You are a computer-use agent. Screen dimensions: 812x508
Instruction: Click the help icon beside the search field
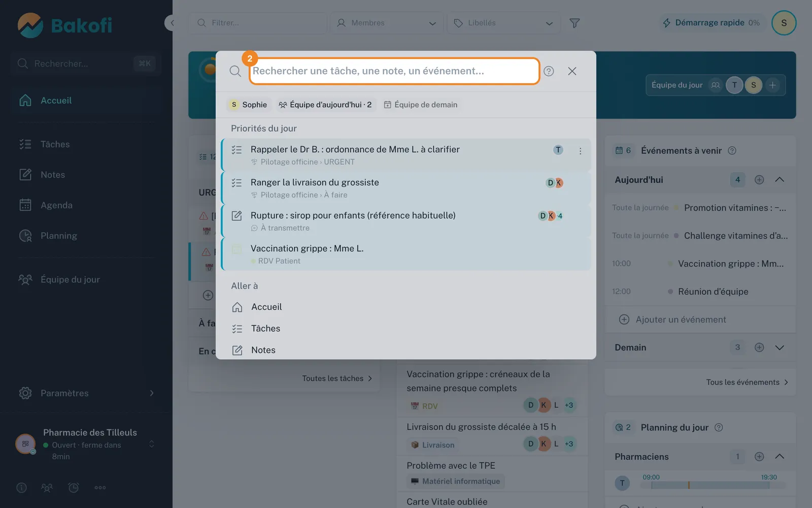(549, 71)
